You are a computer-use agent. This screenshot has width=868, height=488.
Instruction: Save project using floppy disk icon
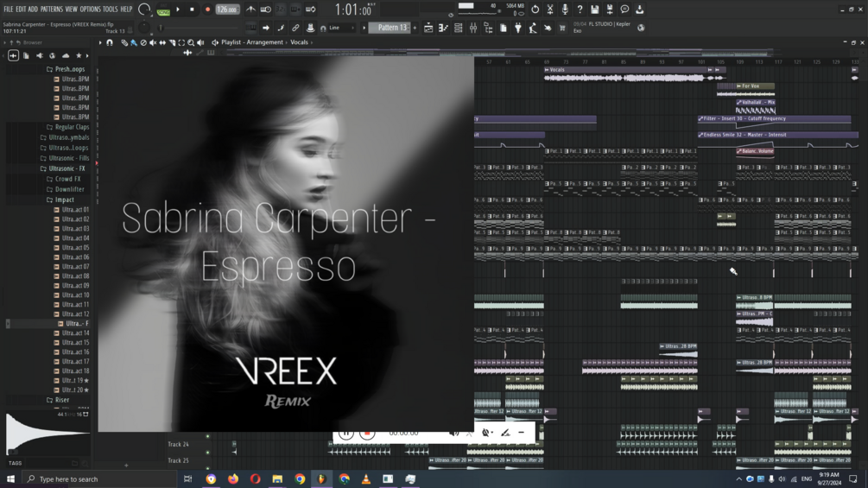point(594,10)
